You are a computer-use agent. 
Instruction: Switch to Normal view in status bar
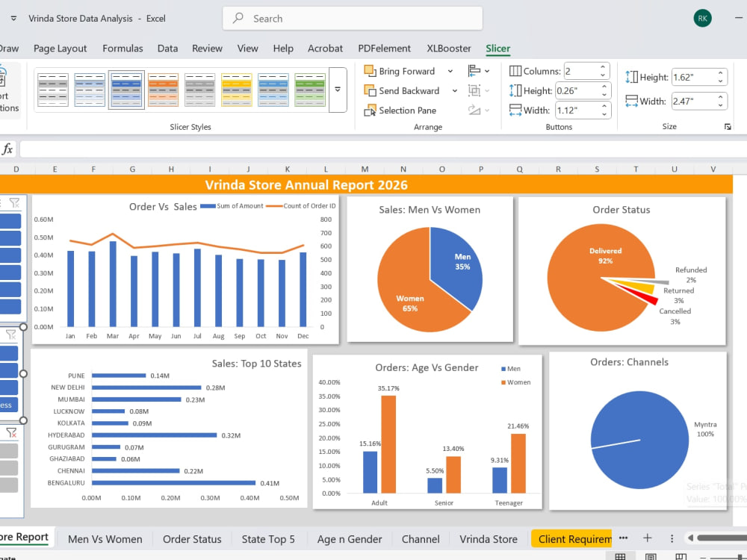coord(620,556)
